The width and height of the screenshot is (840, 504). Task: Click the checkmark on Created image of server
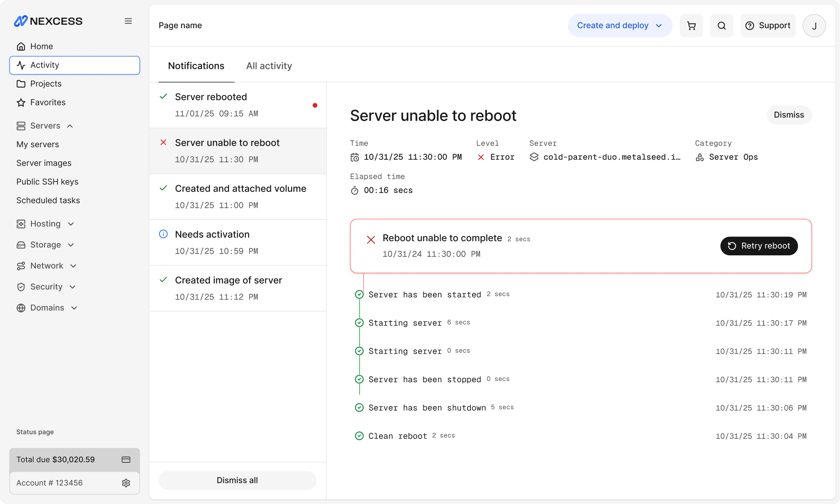coord(163,280)
